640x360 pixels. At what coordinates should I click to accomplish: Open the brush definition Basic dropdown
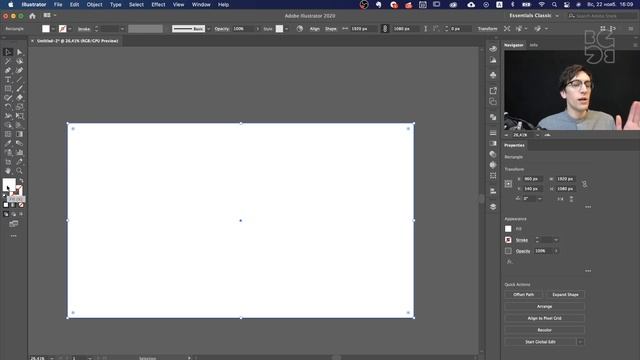point(209,29)
